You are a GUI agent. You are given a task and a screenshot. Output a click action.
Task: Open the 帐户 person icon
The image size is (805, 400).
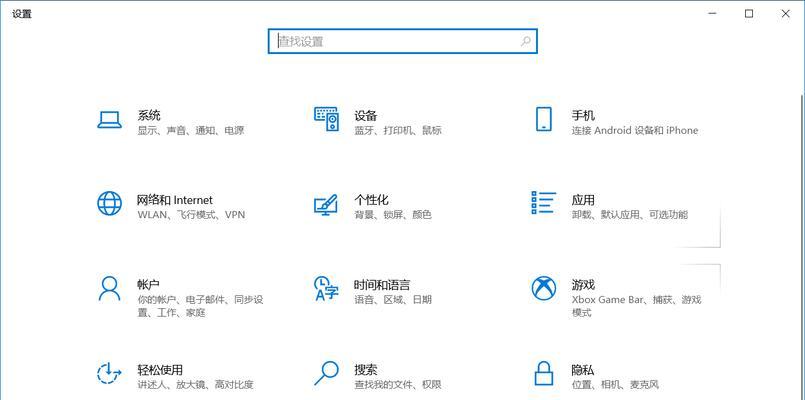coord(109,289)
